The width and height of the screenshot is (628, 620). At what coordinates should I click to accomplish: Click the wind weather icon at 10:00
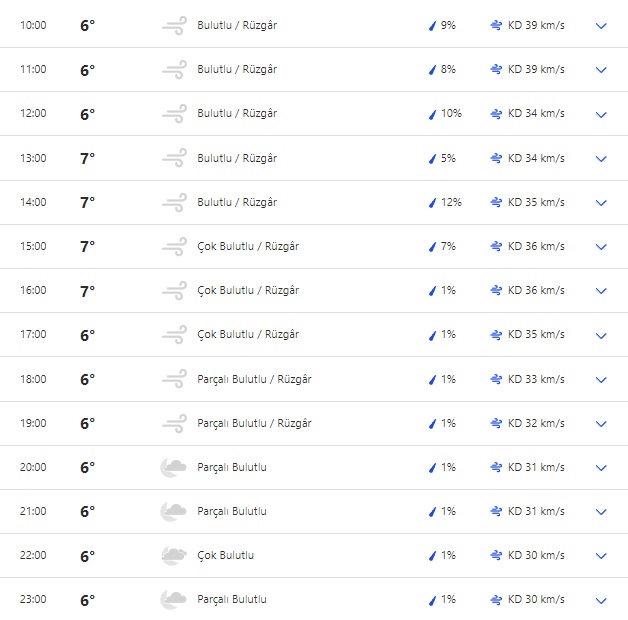(x=174, y=25)
